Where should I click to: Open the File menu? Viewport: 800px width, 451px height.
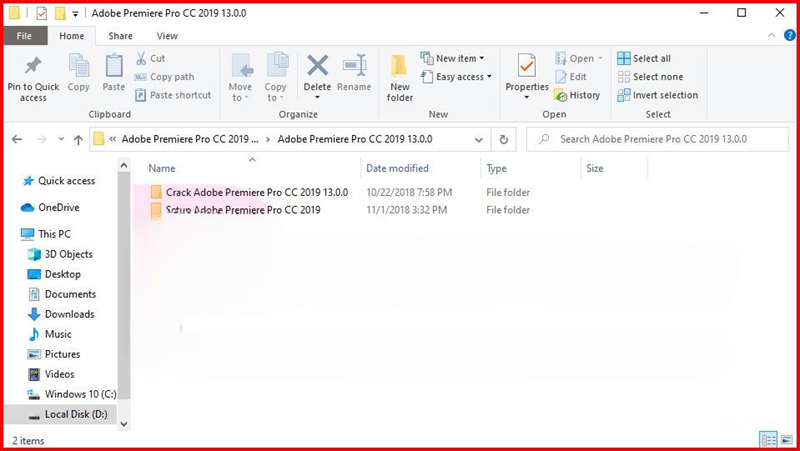tap(24, 36)
